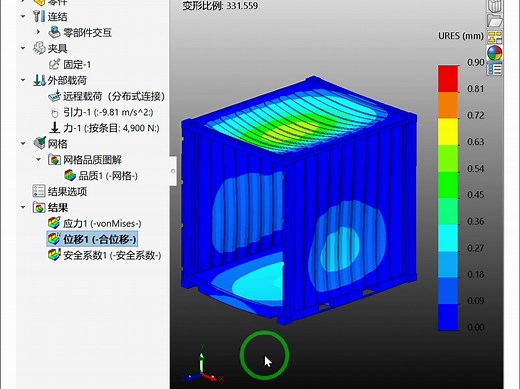Select 引力-1 (:-9.81 m/s^2:) item
This screenshot has height=389, width=520.
click(x=108, y=112)
